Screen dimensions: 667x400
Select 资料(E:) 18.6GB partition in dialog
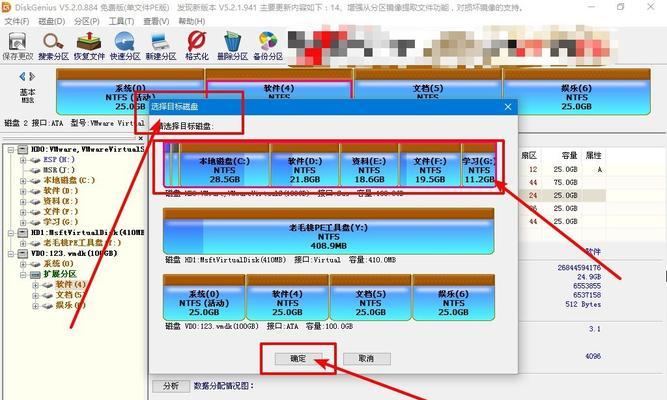(369, 166)
